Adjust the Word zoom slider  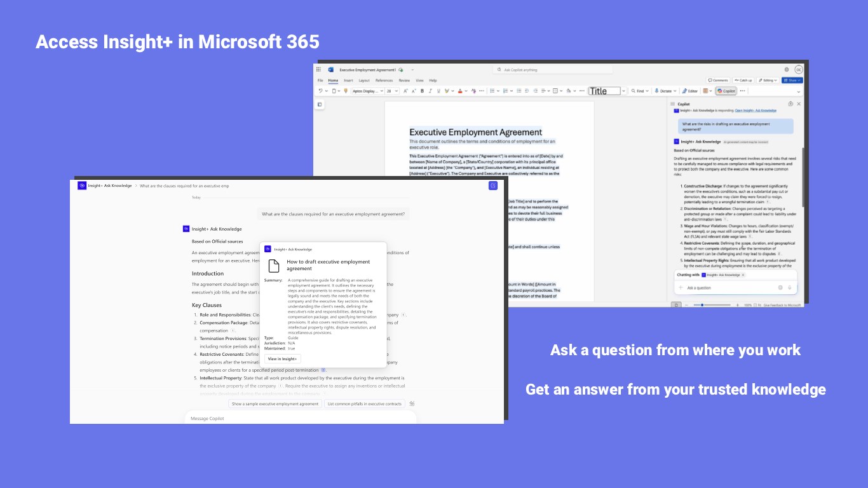[x=712, y=305]
